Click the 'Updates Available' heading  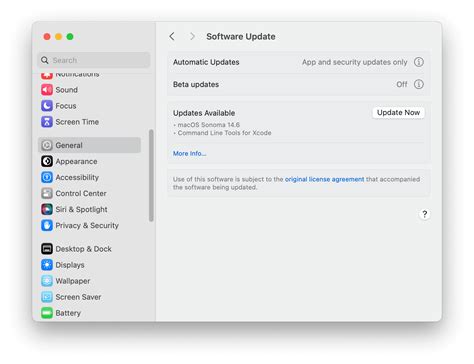click(x=204, y=113)
